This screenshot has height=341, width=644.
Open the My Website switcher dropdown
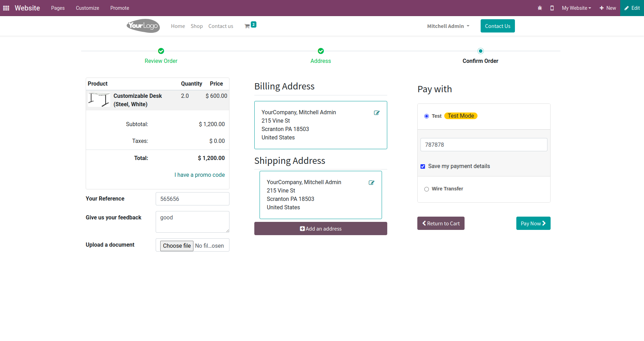point(576,8)
